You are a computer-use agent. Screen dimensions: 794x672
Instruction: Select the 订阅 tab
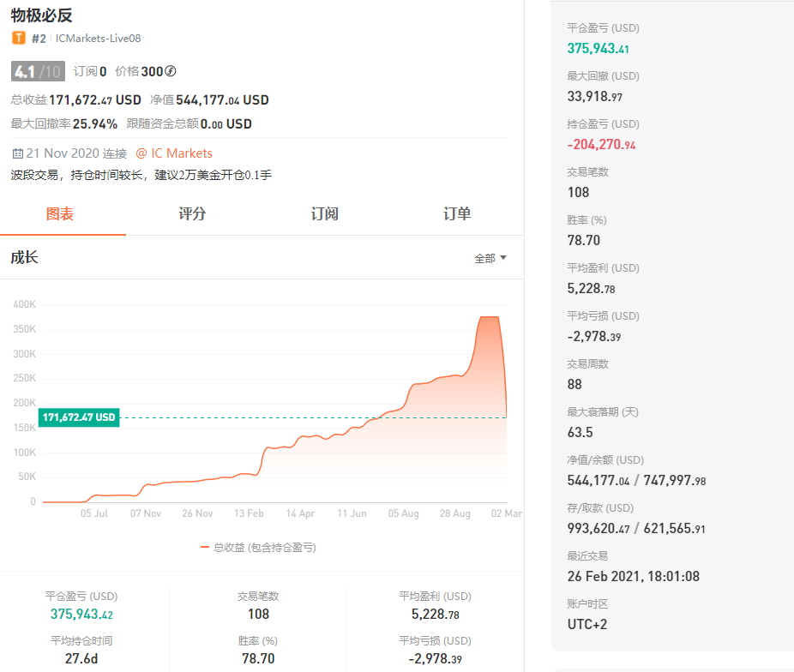tap(325, 213)
